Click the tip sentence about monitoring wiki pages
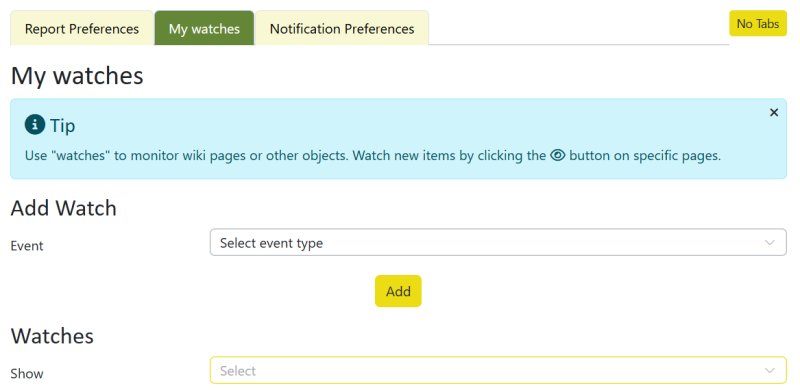The height and width of the screenshot is (392, 800). 372,156
